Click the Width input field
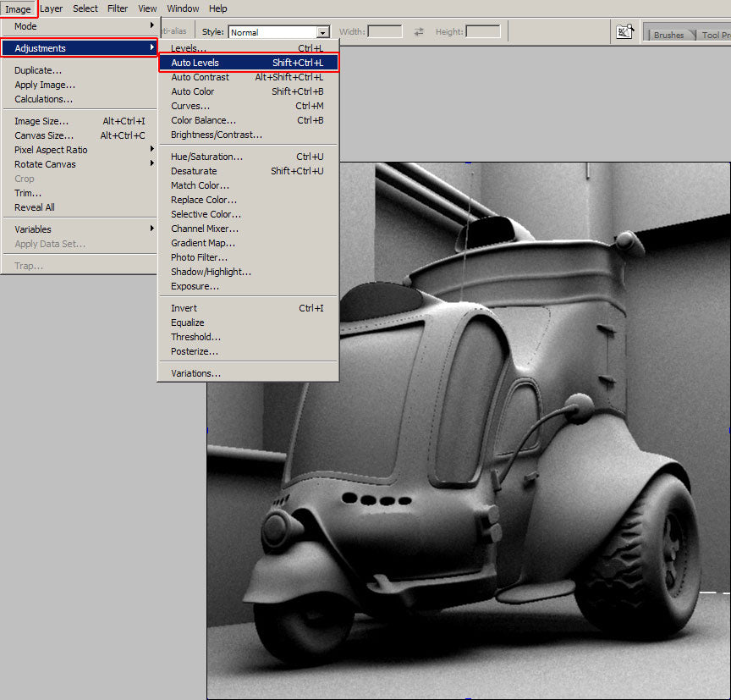This screenshot has width=731, height=700. click(385, 30)
